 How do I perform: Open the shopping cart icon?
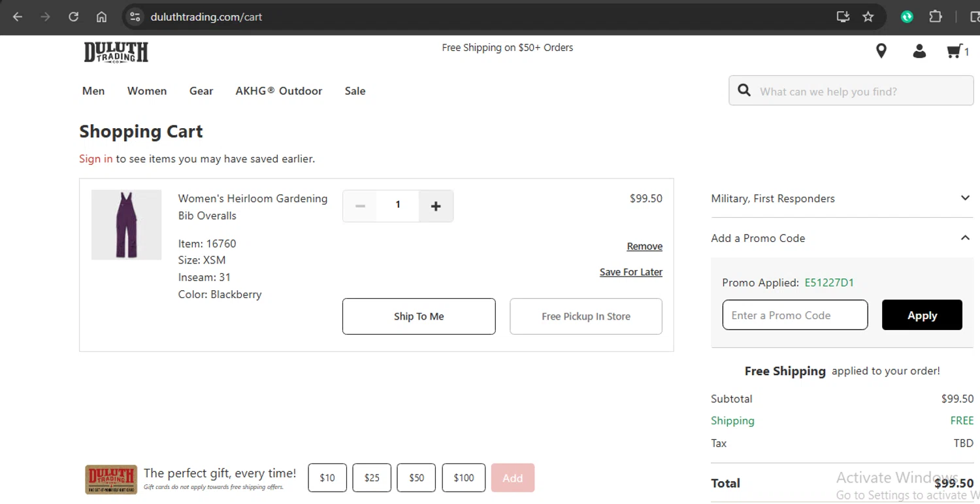tap(955, 51)
